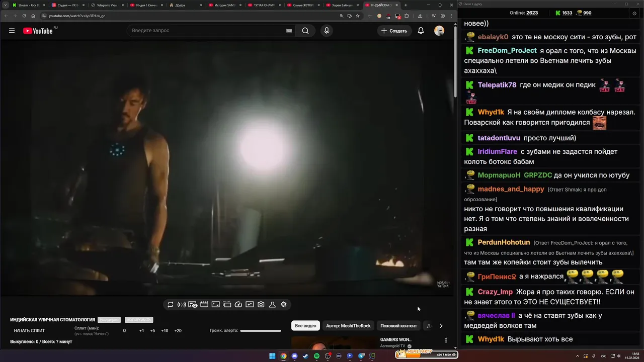Go to Chrome home page button
644x362 pixels.
pyautogui.click(x=33, y=16)
